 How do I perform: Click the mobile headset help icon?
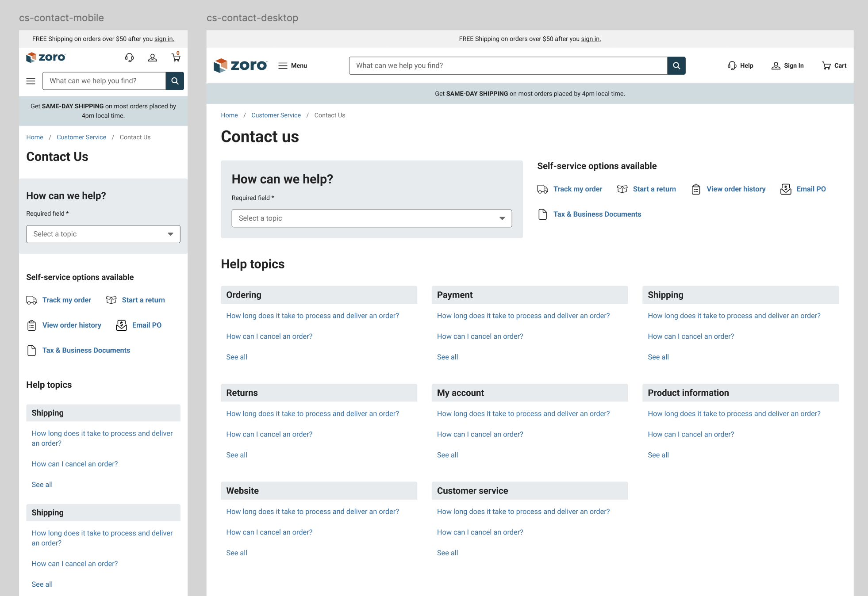coord(129,57)
